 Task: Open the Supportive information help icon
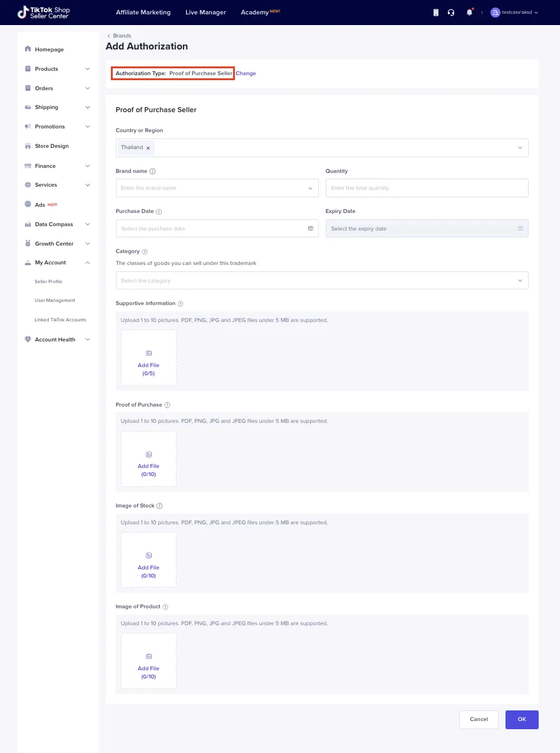pos(180,303)
